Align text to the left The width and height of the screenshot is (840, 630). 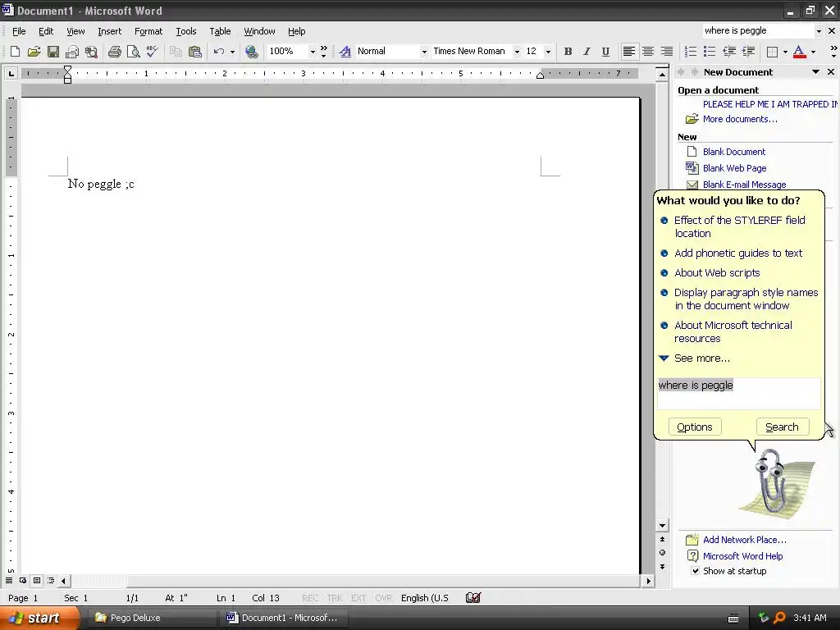[x=629, y=52]
